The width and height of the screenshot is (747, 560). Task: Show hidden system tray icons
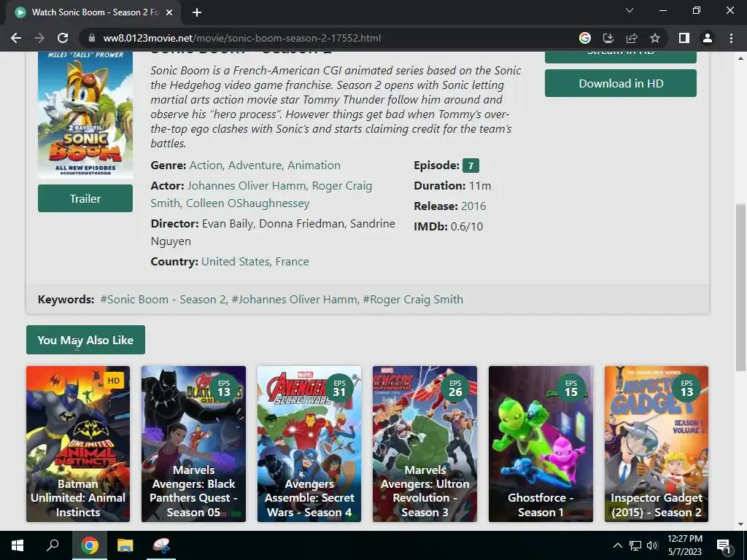(617, 545)
